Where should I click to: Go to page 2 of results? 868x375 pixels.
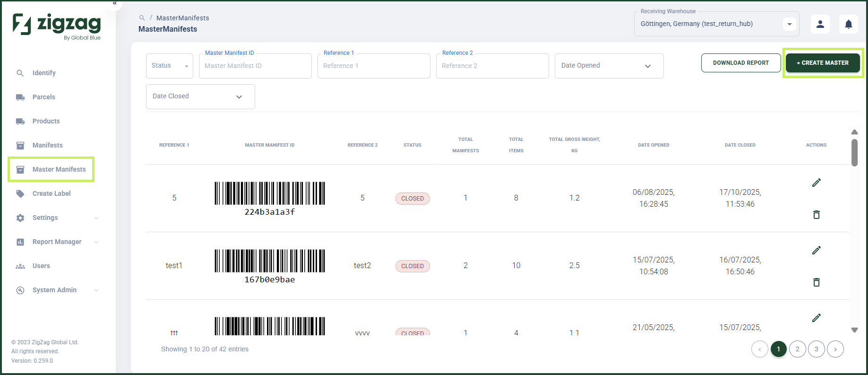[x=798, y=349]
